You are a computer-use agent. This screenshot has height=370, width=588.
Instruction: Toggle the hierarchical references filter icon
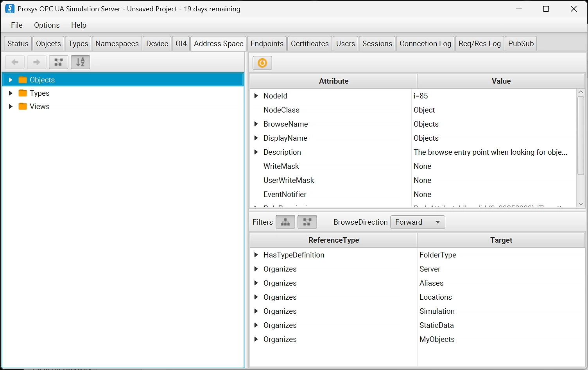285,222
